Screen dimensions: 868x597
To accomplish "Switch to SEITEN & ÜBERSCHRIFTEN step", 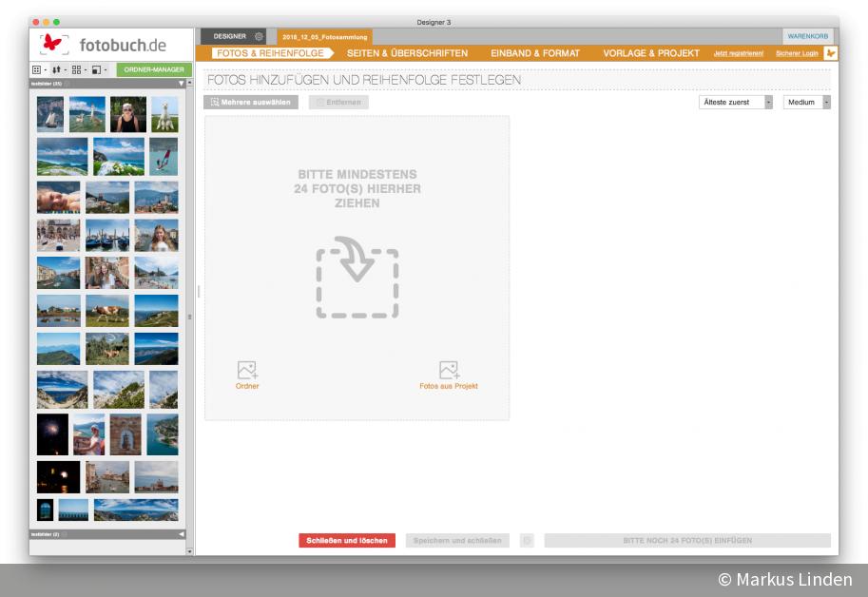I will (407, 53).
